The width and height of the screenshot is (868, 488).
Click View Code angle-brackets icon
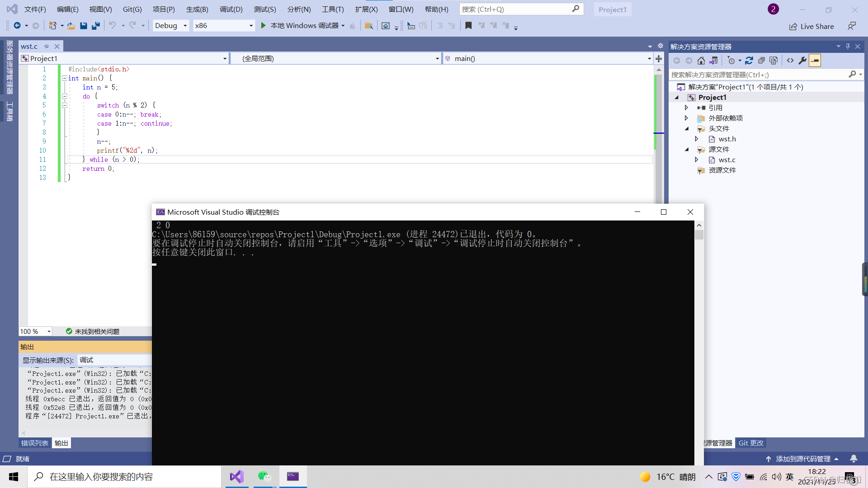point(790,61)
